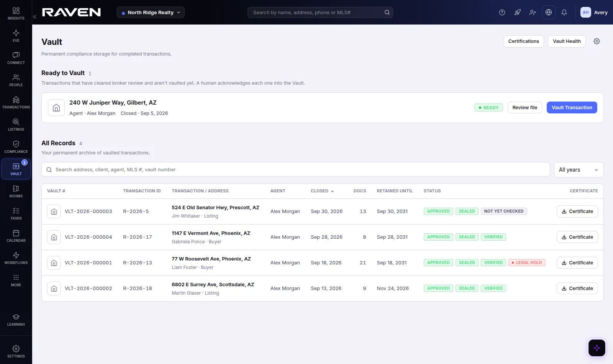613x364 pixels.
Task: Open the Calendar sidebar item
Action: (16, 236)
